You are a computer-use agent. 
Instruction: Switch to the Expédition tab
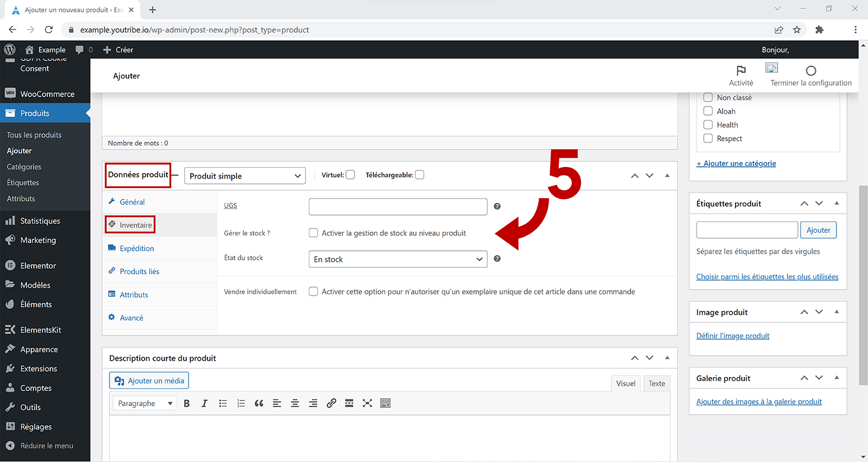point(137,248)
